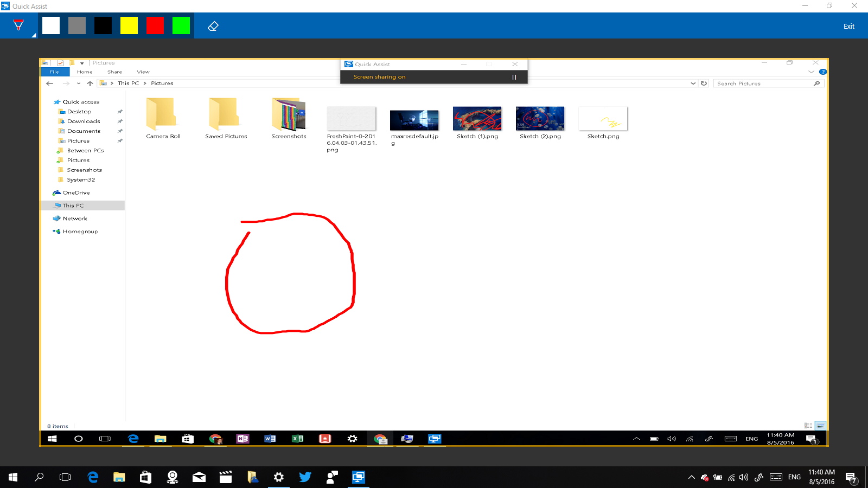Image resolution: width=868 pixels, height=488 pixels.
Task: Select the pen annotation tool
Action: click(x=19, y=24)
